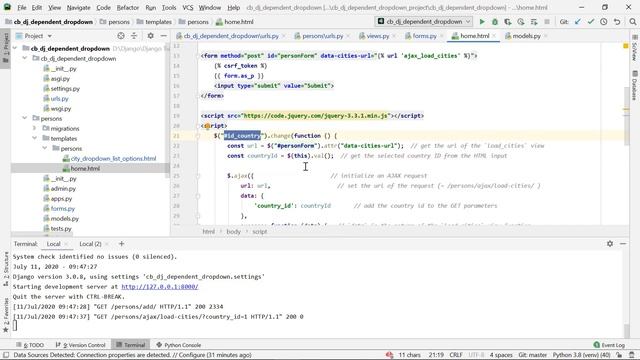Switch to forms.py editor tab
The width and height of the screenshot is (640, 360).
coord(424,36)
